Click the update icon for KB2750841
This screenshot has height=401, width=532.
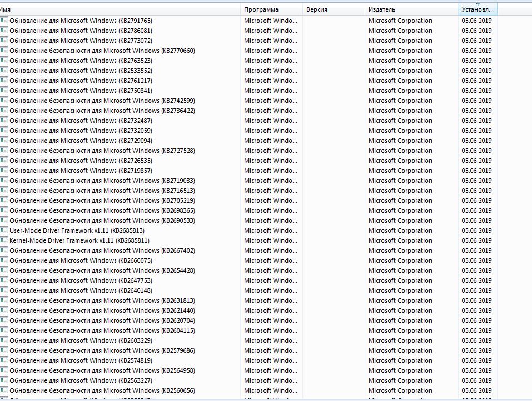(x=4, y=90)
